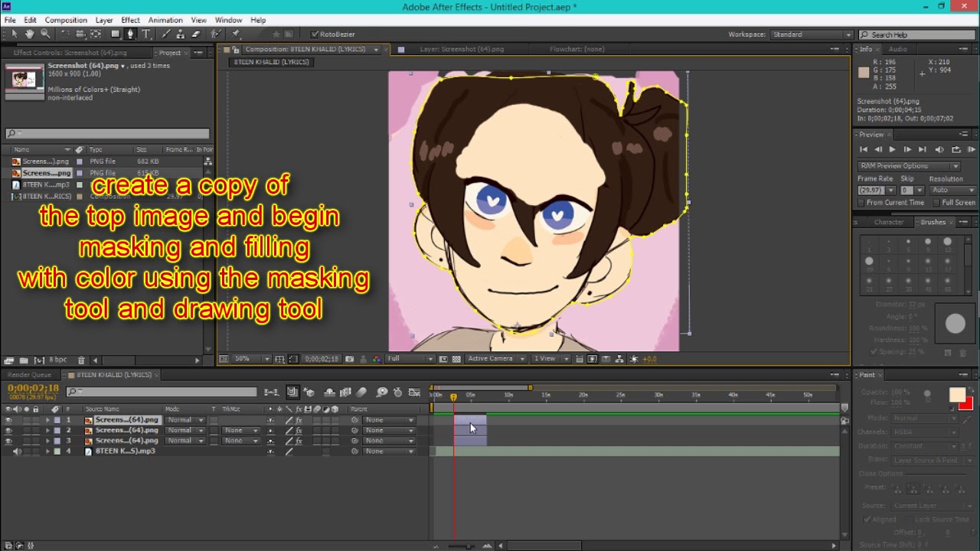Open the Composition menu
Screen dimensions: 980x551
(x=66, y=20)
